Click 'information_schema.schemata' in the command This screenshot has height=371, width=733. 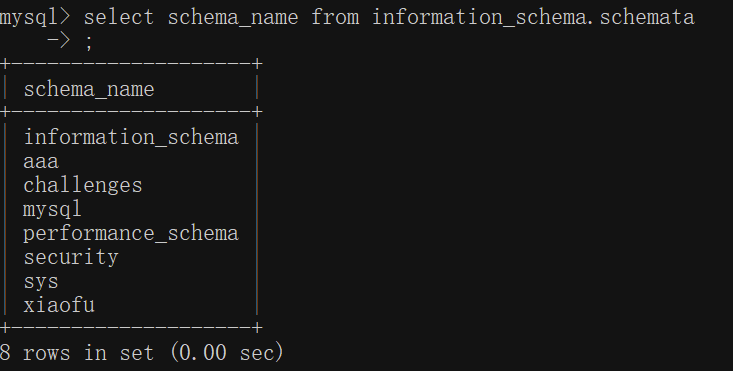(533, 18)
